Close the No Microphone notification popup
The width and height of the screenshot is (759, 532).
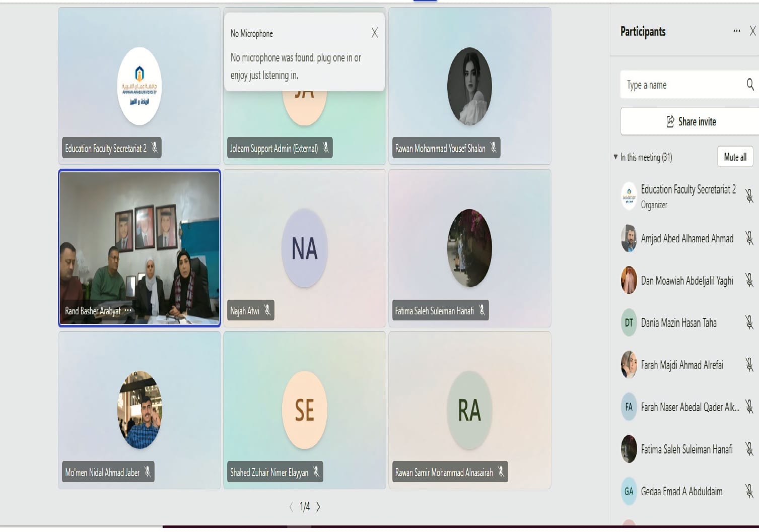coord(374,33)
